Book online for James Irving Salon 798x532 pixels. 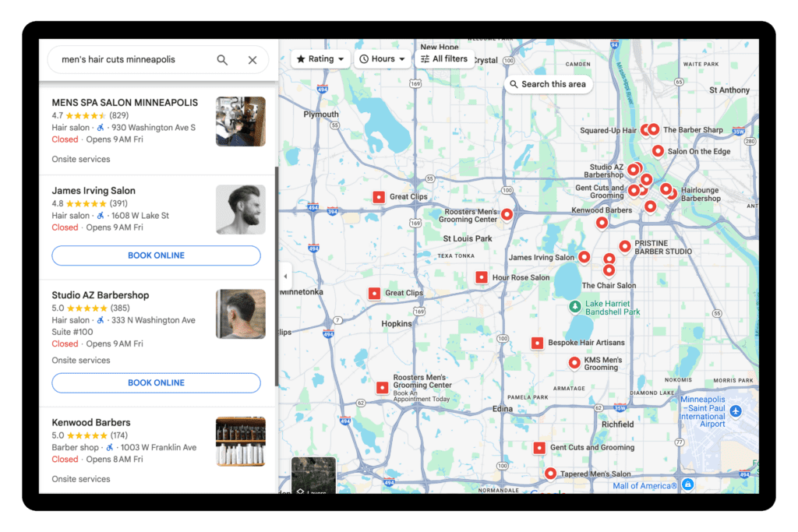(156, 255)
